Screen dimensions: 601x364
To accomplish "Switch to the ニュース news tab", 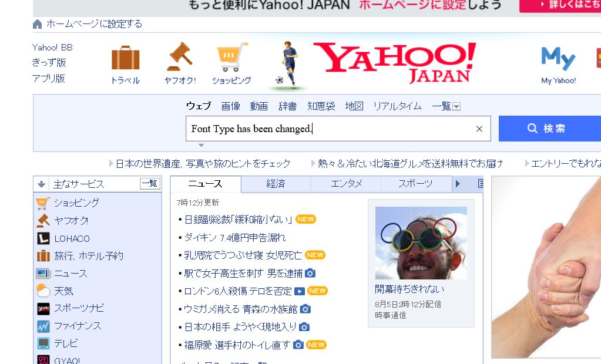I will coord(206,184).
